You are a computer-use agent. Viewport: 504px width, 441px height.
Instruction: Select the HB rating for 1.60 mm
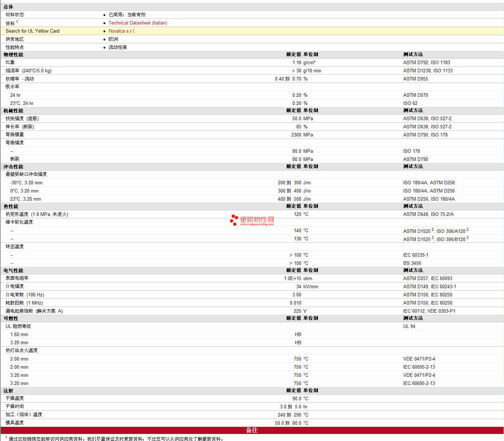pos(298,335)
